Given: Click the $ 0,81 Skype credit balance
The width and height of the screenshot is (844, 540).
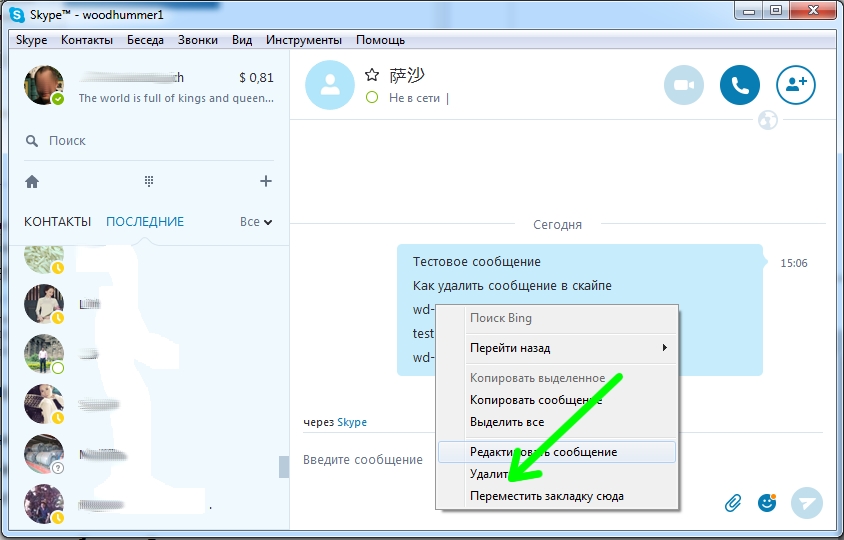Looking at the screenshot, I should pos(256,78).
